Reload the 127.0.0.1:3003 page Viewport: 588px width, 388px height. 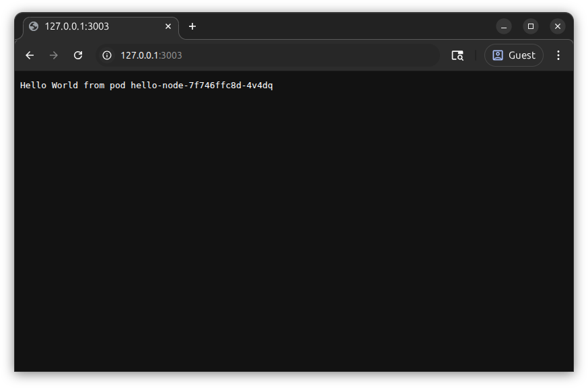(x=78, y=55)
